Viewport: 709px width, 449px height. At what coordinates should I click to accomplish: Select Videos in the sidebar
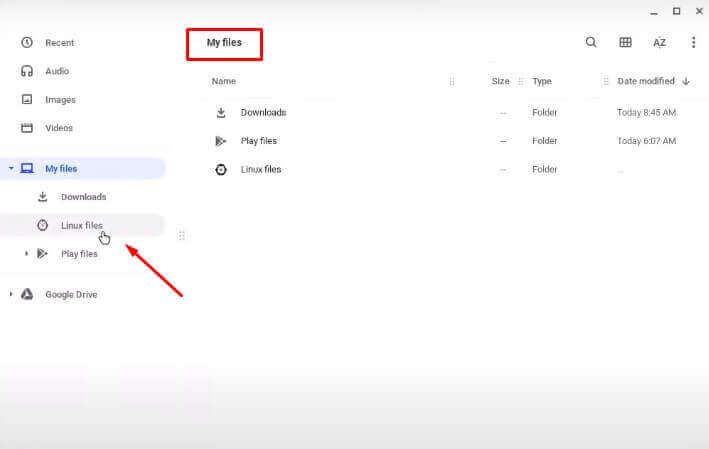(59, 128)
